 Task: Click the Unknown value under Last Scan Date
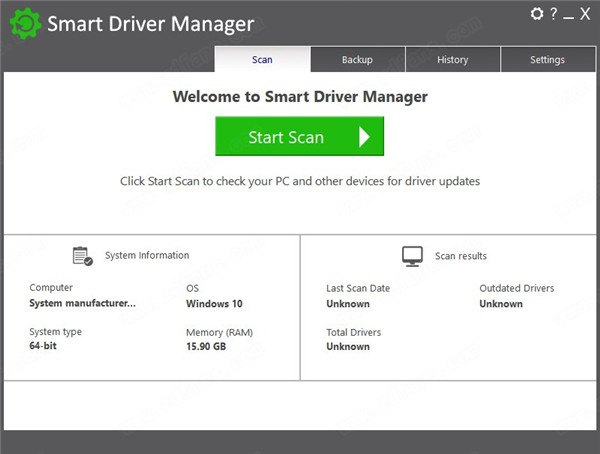(348, 304)
